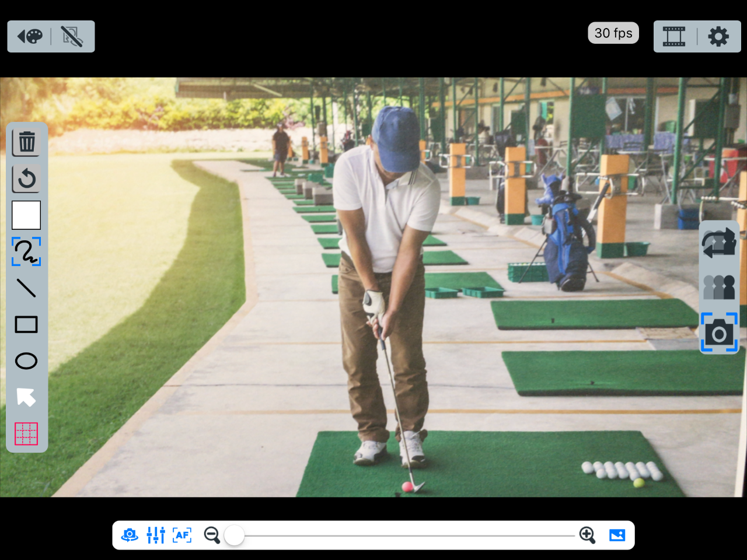Open the film strip recording option

click(674, 37)
